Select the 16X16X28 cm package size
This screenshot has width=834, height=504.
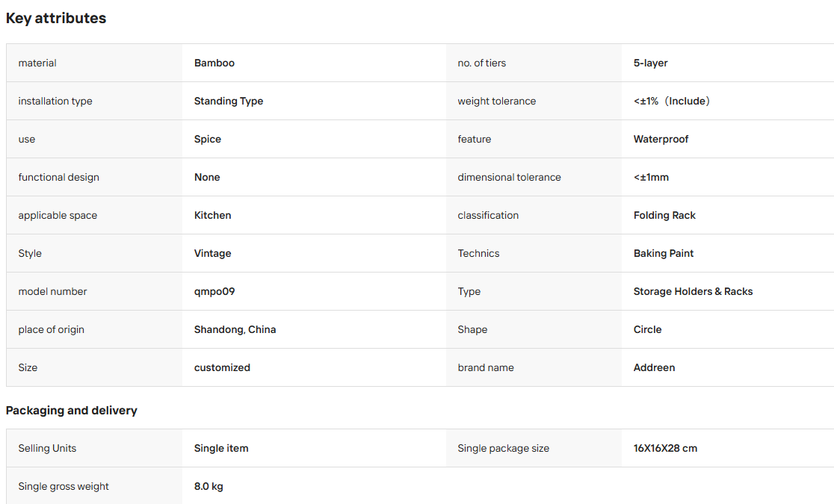[665, 448]
